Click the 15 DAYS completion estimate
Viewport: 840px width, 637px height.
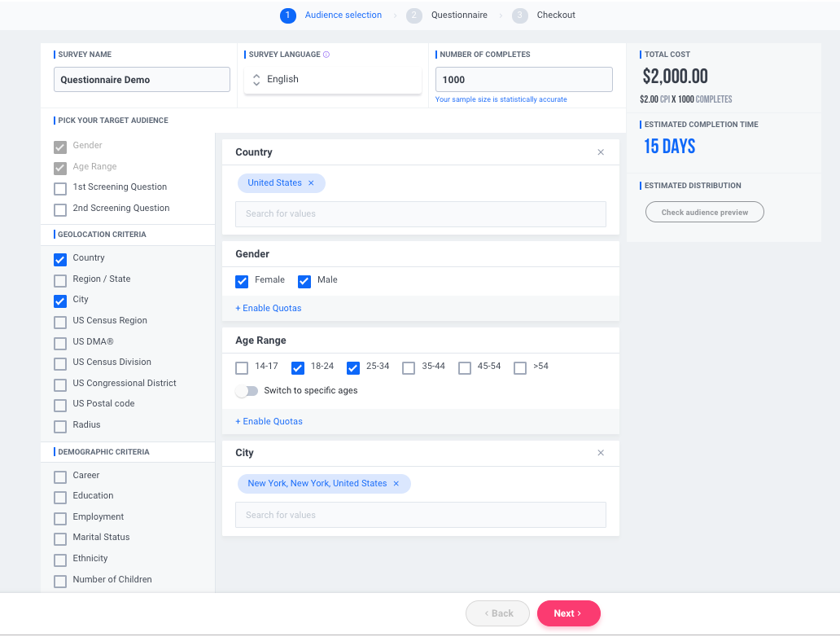pos(670,147)
